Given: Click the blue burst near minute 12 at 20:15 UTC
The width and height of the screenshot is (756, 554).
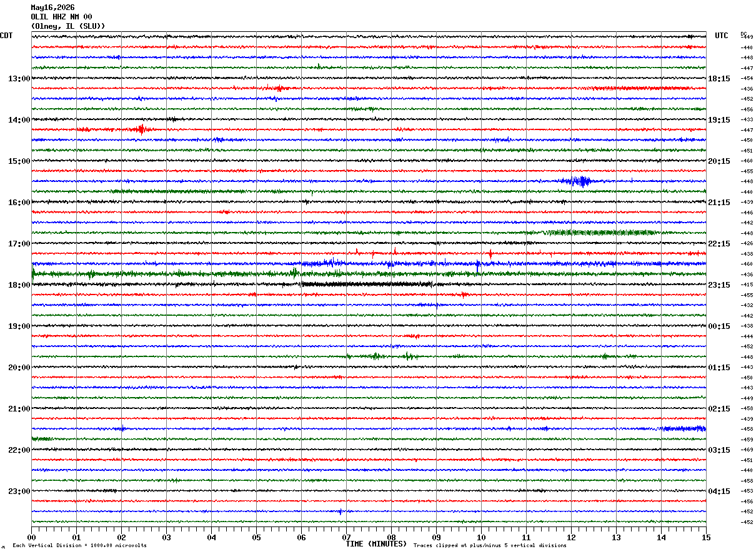Looking at the screenshot, I should click(x=579, y=181).
